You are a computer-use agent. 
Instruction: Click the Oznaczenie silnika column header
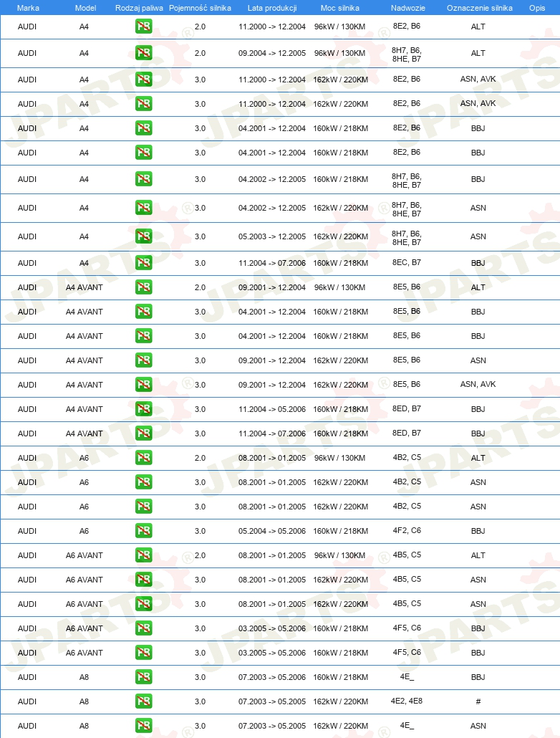(x=480, y=8)
